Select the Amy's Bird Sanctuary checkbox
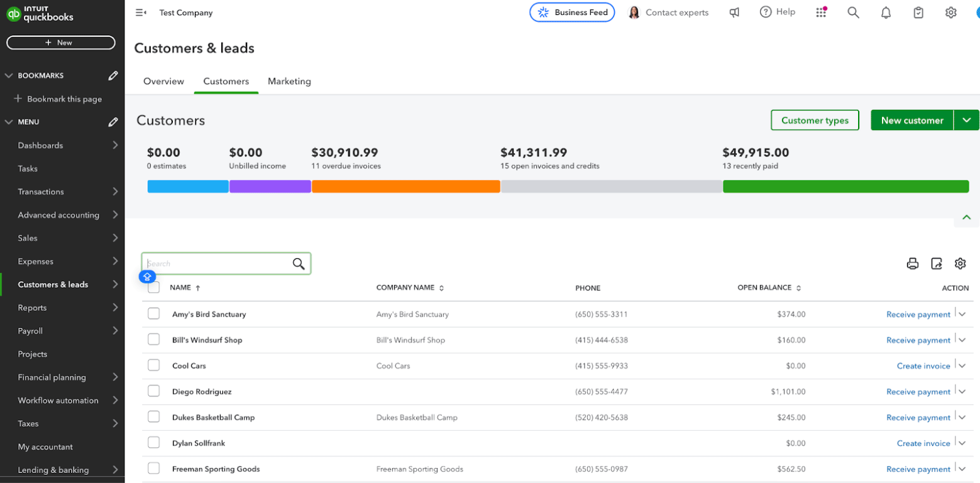This screenshot has width=980, height=483. point(154,313)
